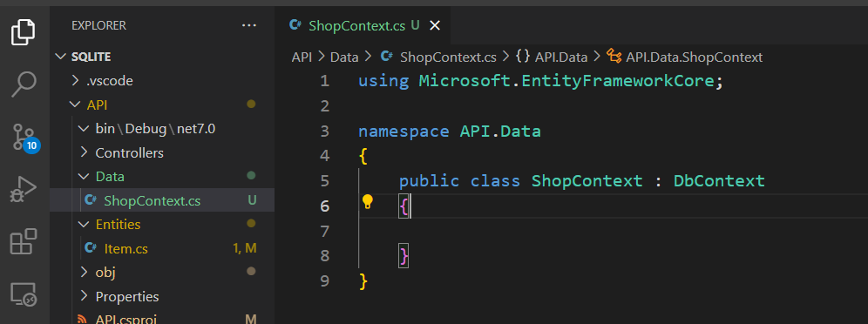Click the C# icon beside Item.cs
The height and width of the screenshot is (324, 868).
(x=91, y=248)
